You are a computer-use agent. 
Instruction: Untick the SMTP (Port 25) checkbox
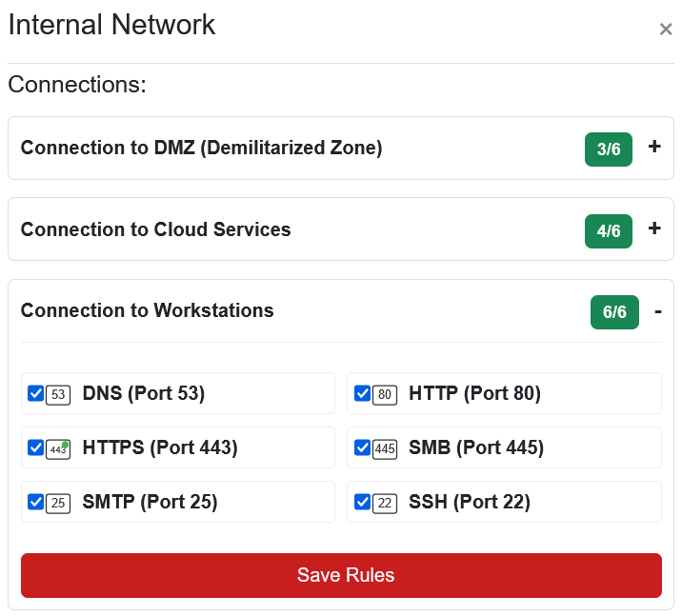tap(35, 502)
